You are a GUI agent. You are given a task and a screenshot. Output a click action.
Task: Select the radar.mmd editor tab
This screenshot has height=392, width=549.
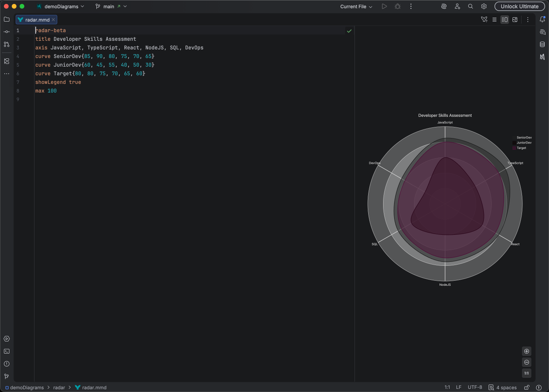click(x=36, y=20)
